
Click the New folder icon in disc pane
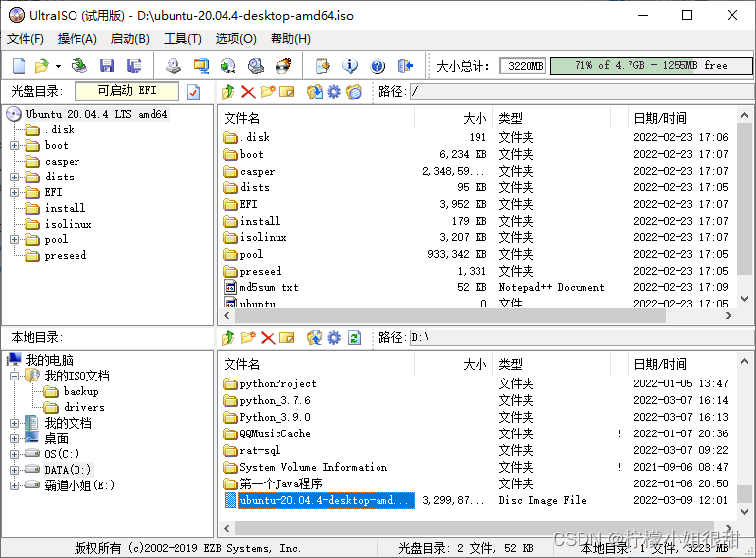(268, 91)
